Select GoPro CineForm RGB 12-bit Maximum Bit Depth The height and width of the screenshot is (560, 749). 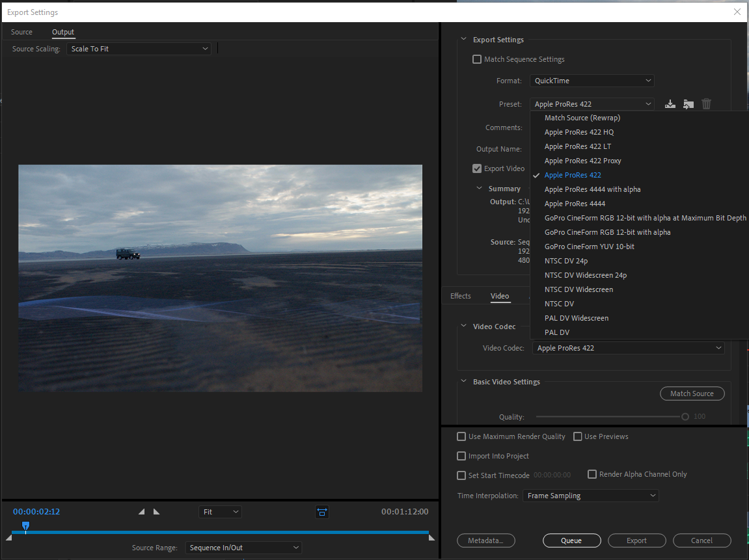pos(639,218)
